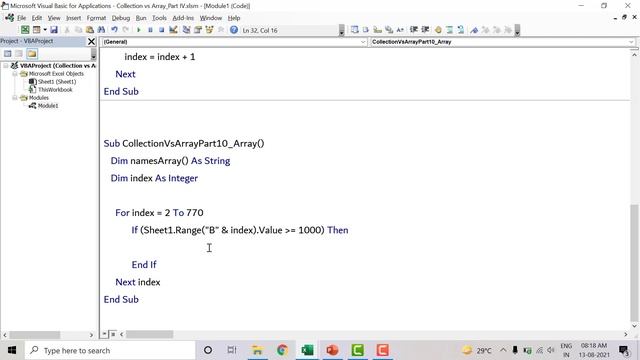
Task: Click the Uncomment Block icon
Action: [461, 30]
